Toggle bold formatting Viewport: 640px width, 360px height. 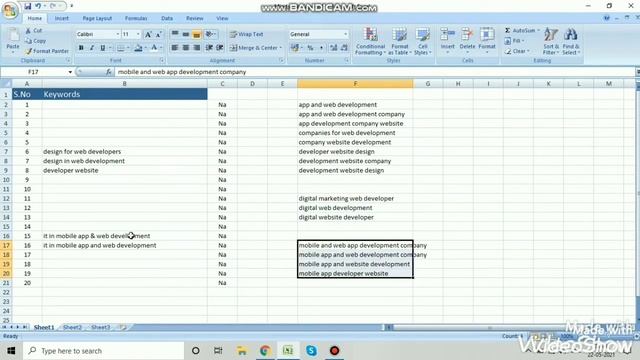[81, 48]
